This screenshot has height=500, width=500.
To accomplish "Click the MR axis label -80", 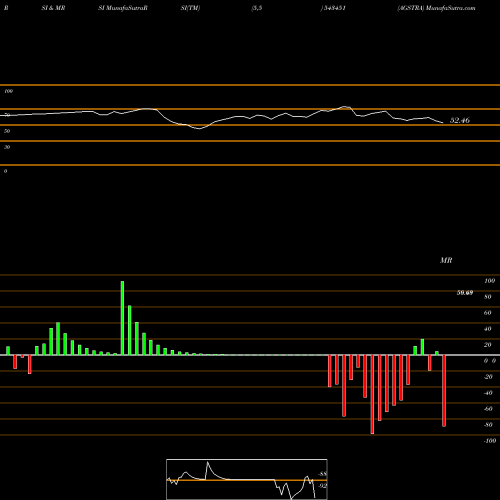I will pos(488,425).
